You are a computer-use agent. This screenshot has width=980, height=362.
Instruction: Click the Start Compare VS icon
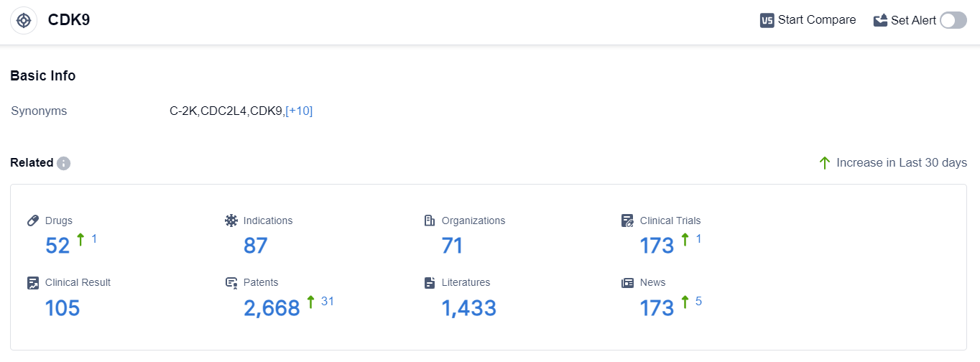767,20
